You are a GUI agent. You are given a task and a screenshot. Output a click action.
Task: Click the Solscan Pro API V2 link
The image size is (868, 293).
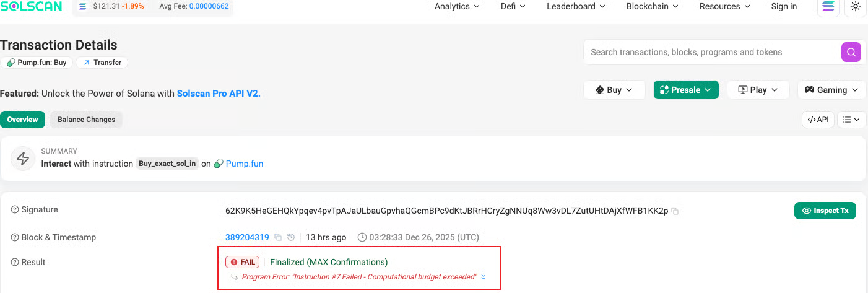pyautogui.click(x=218, y=94)
